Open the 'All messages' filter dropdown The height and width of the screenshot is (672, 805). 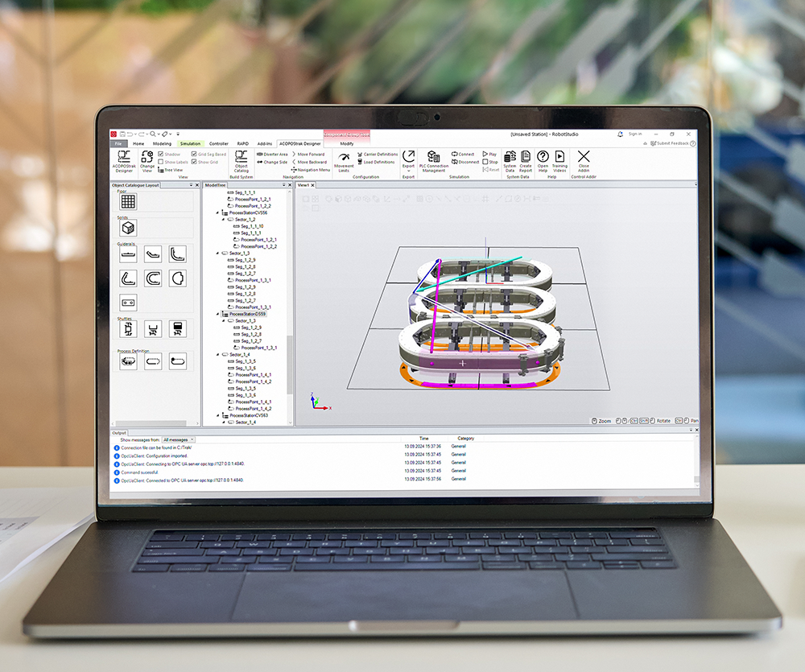178,440
